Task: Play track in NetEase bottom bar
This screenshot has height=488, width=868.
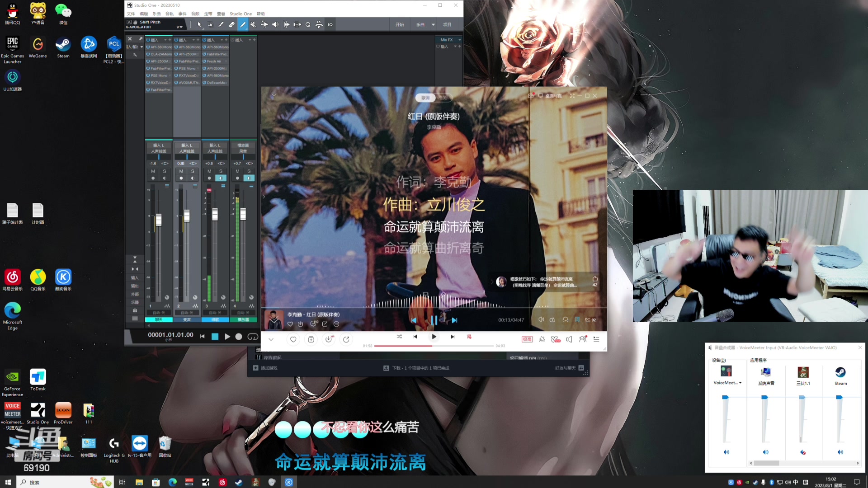Action: pos(434,337)
